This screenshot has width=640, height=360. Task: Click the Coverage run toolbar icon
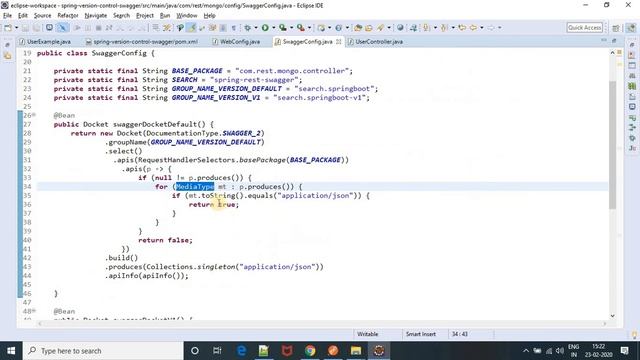coord(283,28)
